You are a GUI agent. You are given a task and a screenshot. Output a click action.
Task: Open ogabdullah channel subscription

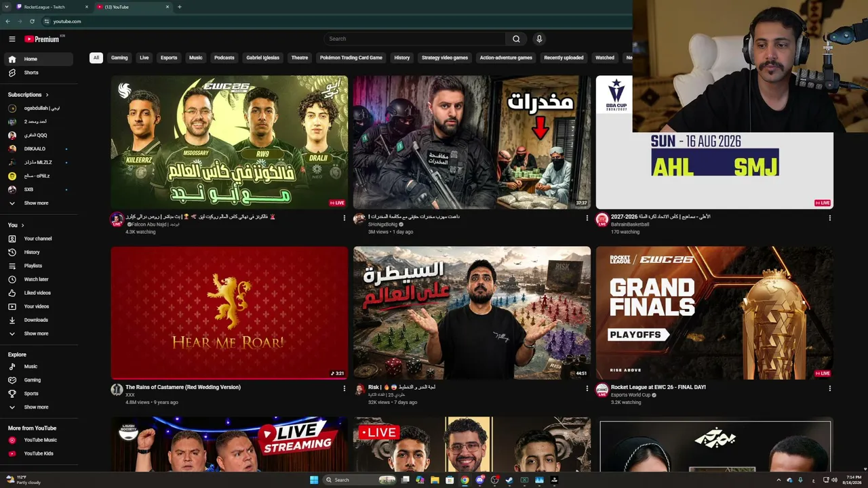click(x=38, y=108)
